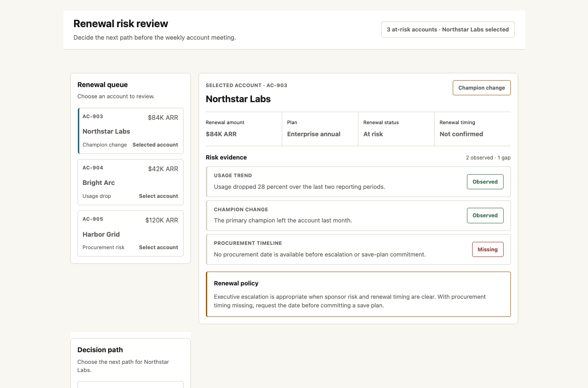Click the "Risk evidence" section heading

pos(226,157)
